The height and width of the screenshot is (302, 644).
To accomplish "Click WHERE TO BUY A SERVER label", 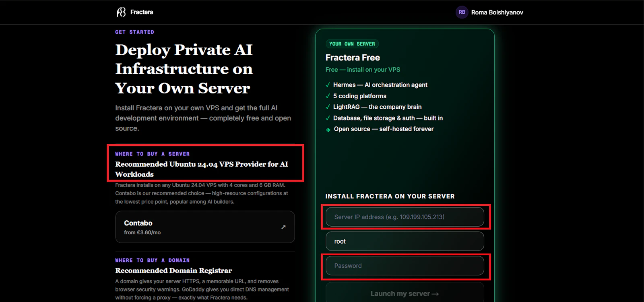I will tap(152, 154).
